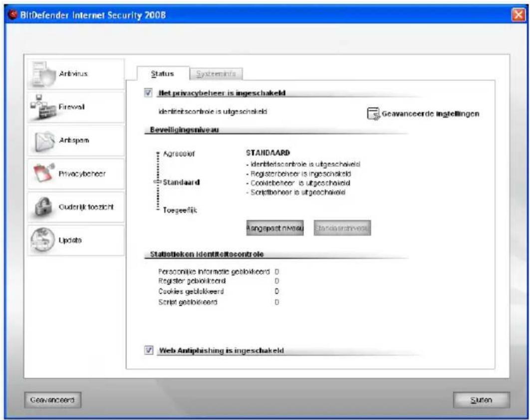
Task: Click 'Script geblokkeerd' statistic
Action: pos(188,302)
